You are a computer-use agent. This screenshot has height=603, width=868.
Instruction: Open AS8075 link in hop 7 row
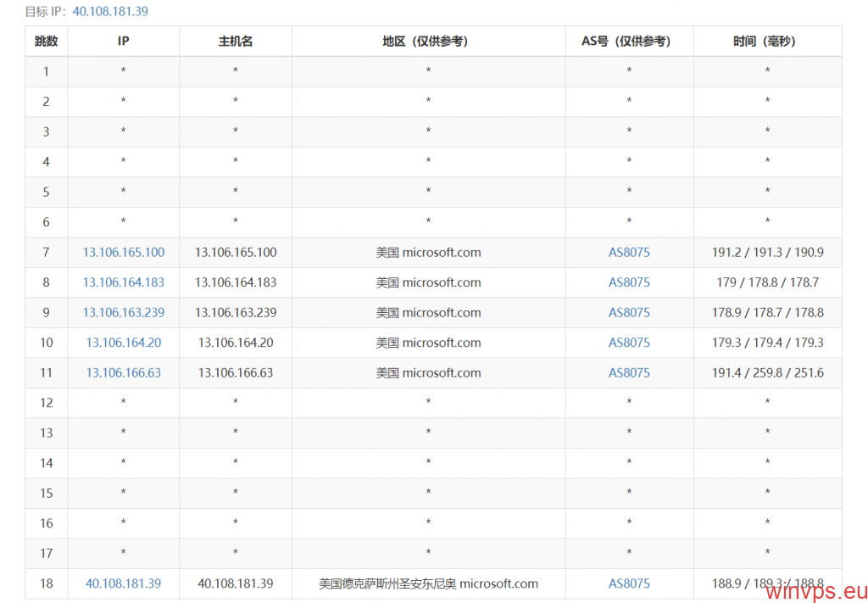629,253
